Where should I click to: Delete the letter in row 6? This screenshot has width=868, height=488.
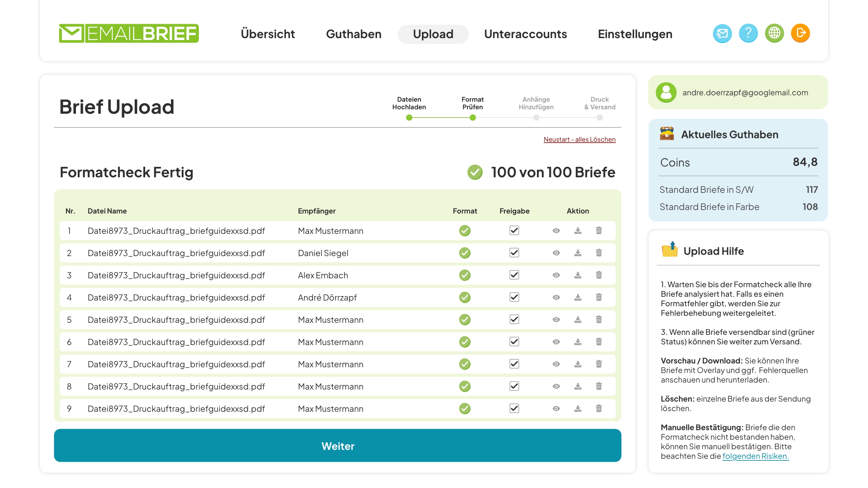coord(599,342)
